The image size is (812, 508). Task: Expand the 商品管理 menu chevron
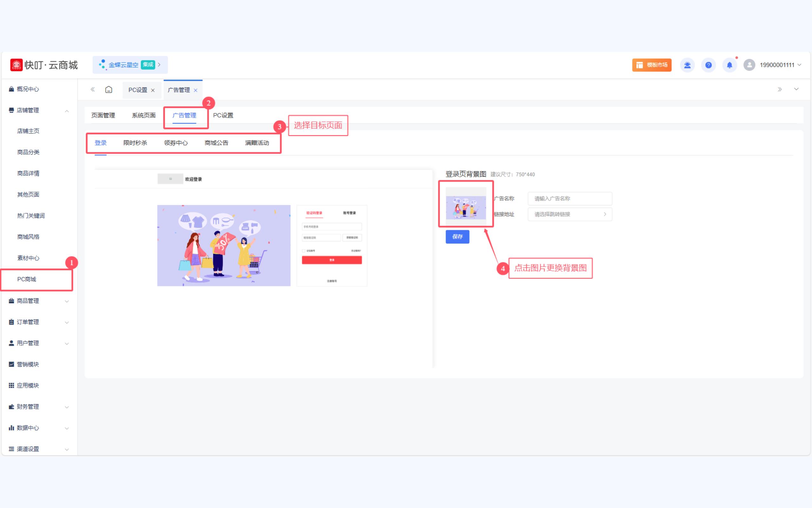[x=67, y=301]
